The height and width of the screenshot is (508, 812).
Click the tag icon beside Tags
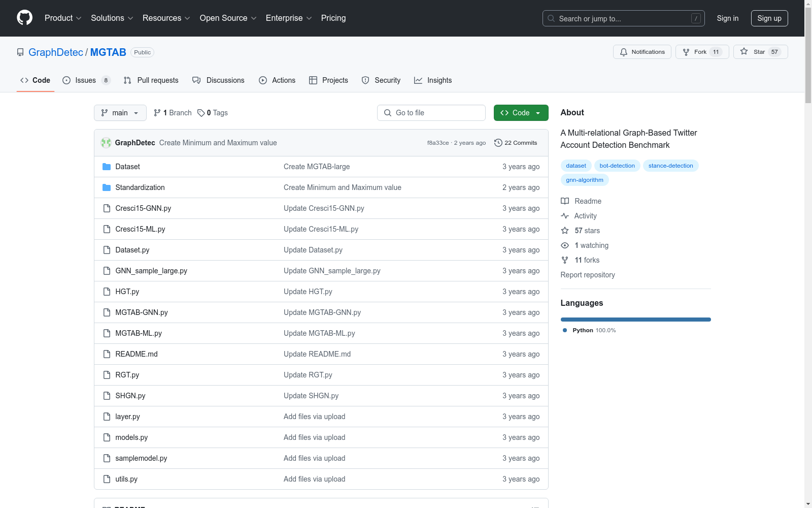pyautogui.click(x=201, y=113)
